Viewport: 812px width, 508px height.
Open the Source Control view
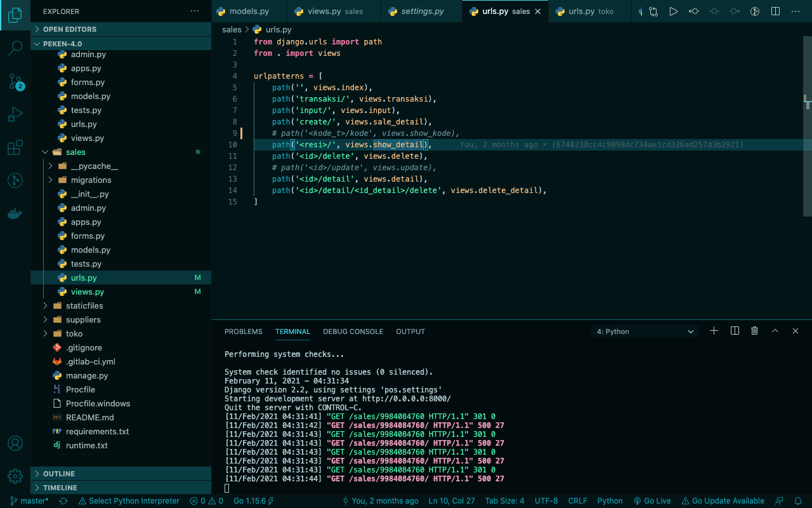click(x=15, y=81)
